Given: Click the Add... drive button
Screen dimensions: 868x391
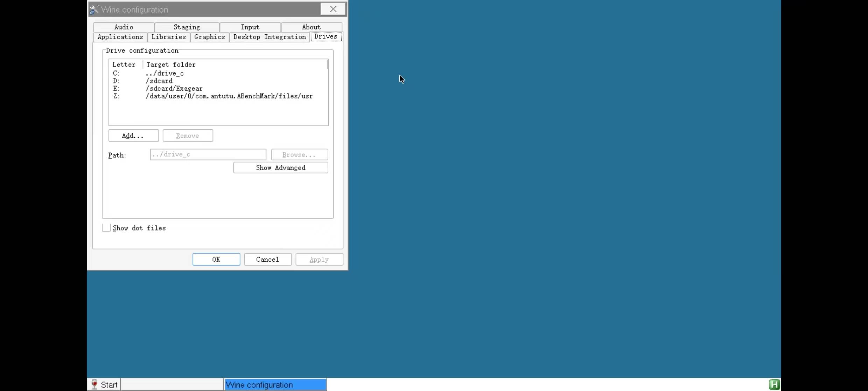Looking at the screenshot, I should pos(133,136).
